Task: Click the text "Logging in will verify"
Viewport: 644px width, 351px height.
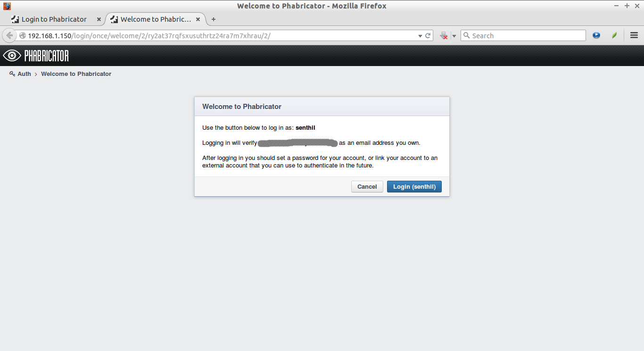Action: [230, 143]
